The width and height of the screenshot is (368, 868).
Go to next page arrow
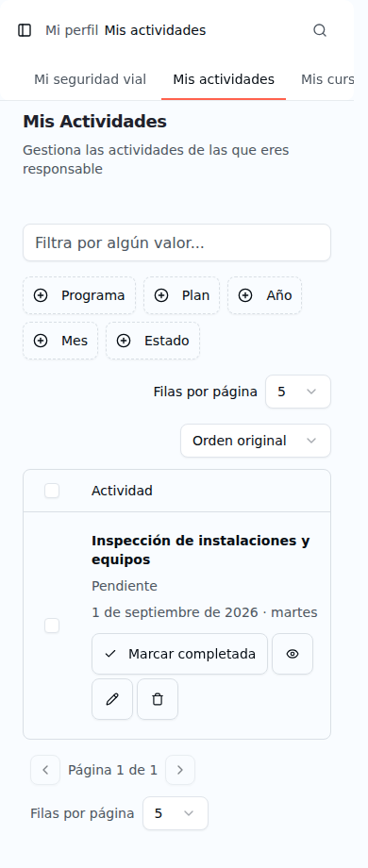coord(180,770)
